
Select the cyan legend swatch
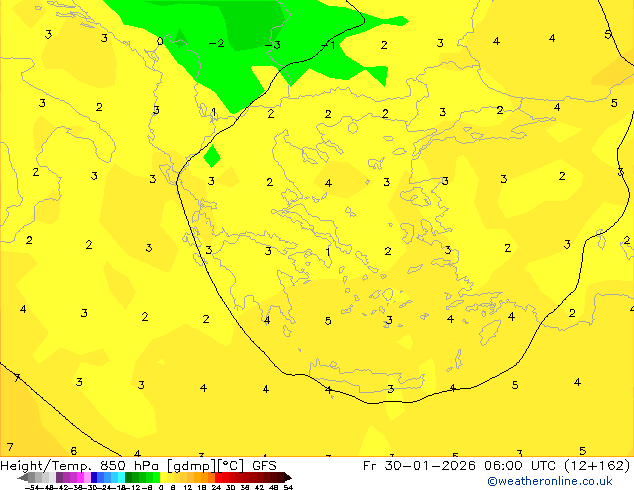pyautogui.click(x=121, y=477)
